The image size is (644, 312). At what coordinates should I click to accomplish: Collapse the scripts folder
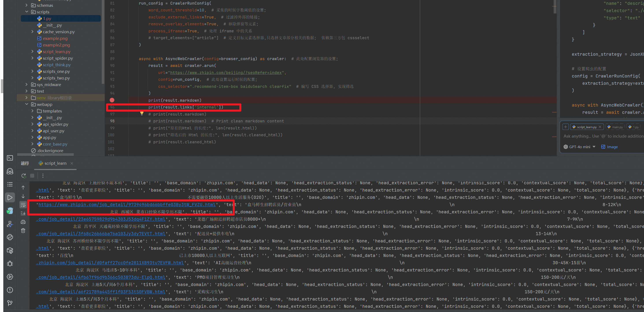coord(27,12)
